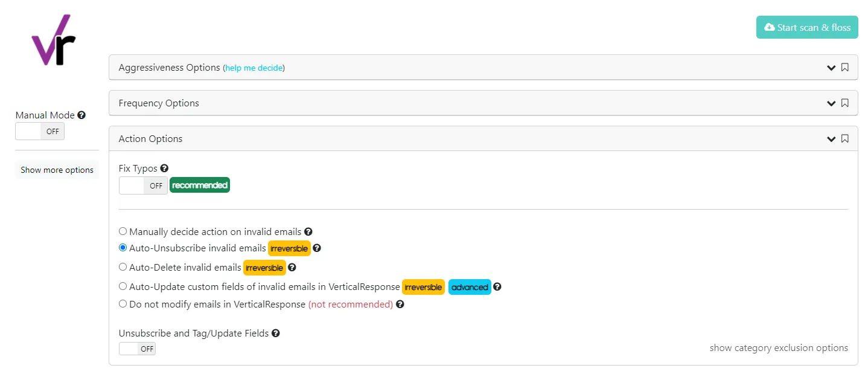
Task: Choose Auto-Delete invalid emails radio button
Action: [x=123, y=267]
